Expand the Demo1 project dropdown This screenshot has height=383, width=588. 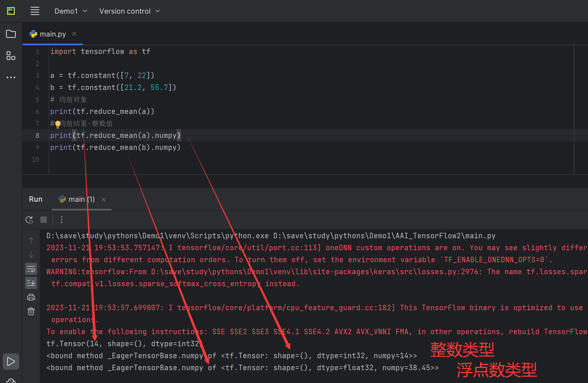[71, 11]
